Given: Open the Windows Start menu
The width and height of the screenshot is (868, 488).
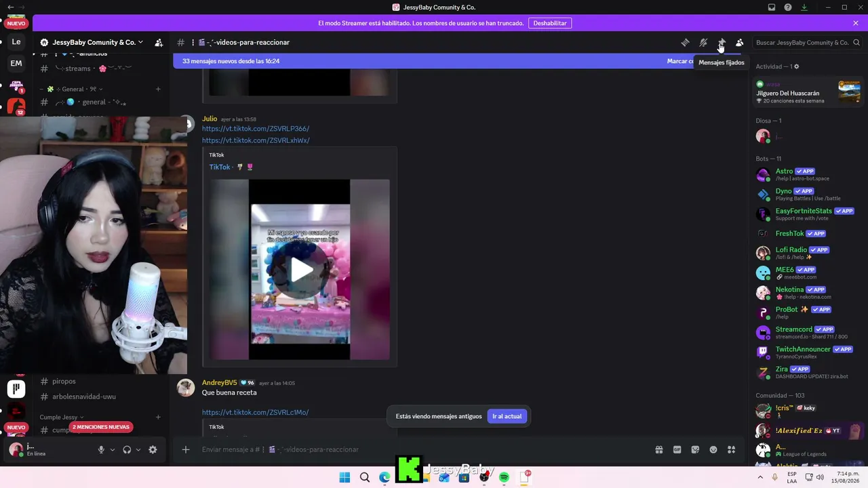Looking at the screenshot, I should coord(344,478).
